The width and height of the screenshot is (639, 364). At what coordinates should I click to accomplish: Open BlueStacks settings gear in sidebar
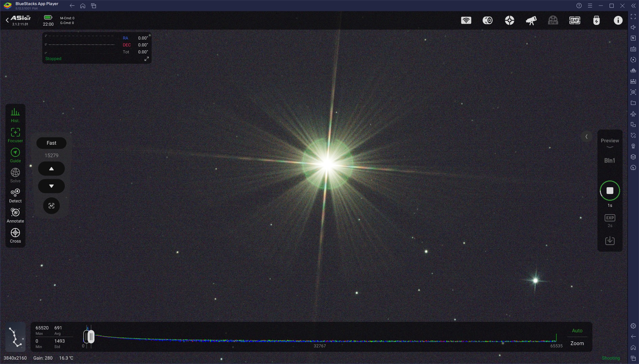633,326
